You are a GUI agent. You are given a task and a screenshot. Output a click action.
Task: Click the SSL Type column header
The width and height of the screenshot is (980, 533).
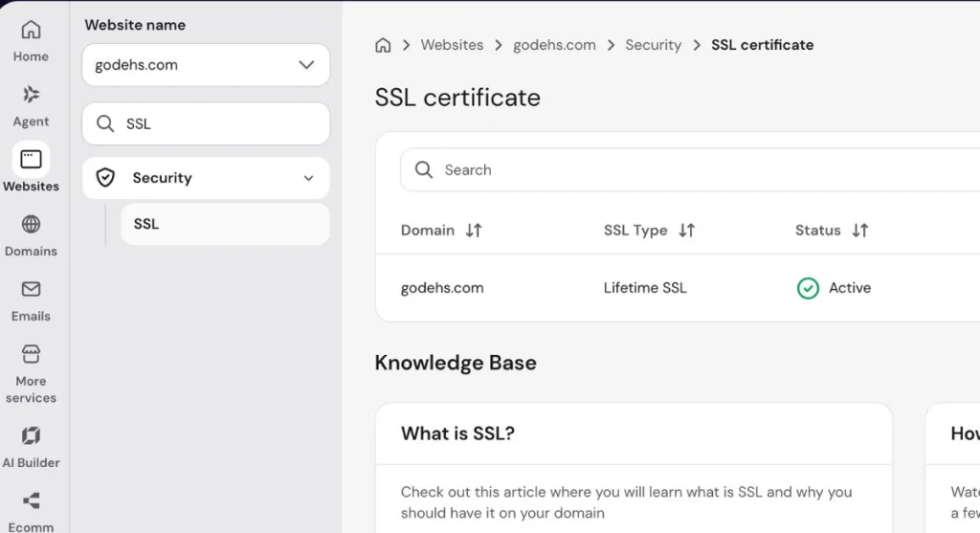(x=635, y=231)
